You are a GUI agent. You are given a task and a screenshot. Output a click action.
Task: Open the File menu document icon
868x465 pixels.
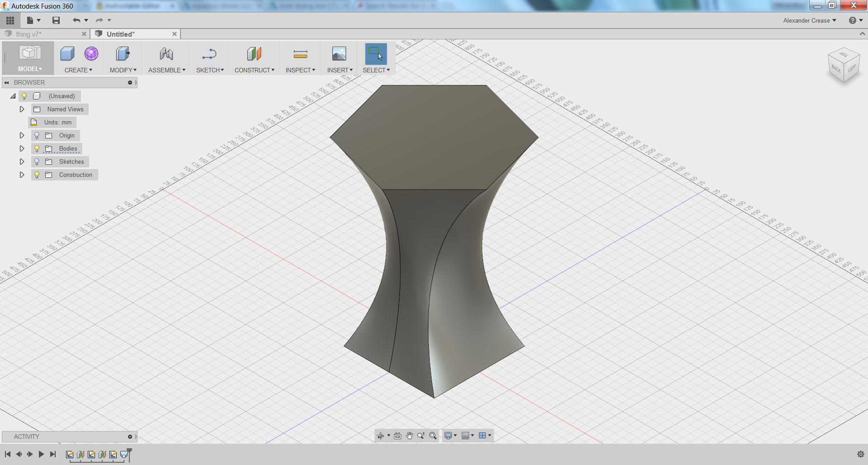point(30,20)
